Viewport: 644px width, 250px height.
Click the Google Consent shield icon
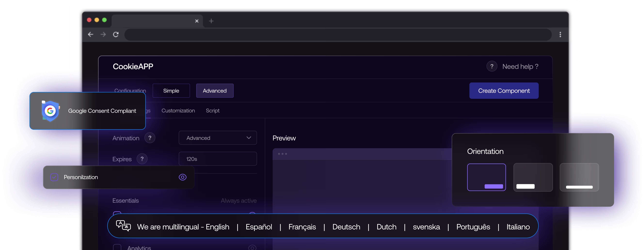50,111
